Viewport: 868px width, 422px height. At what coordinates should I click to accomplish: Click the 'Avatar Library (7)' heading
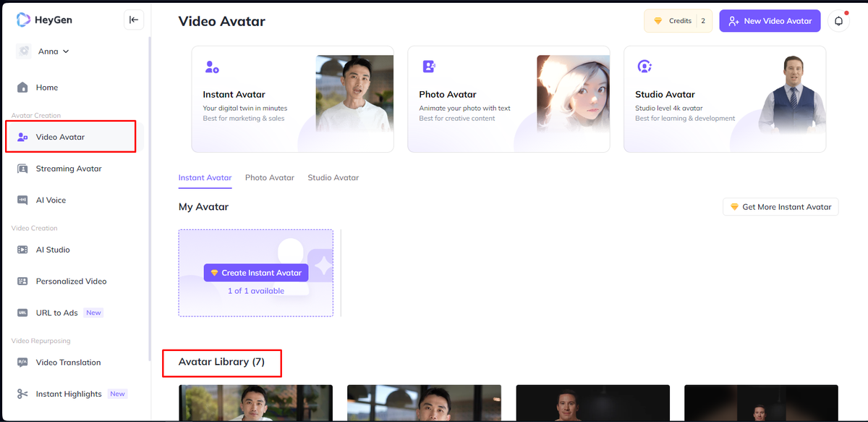[x=221, y=362]
